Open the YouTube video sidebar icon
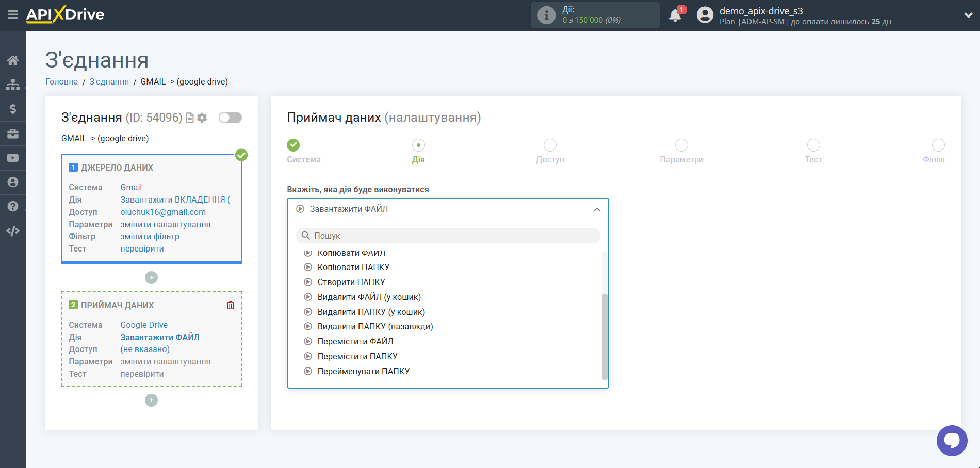This screenshot has width=980, height=468. click(13, 158)
